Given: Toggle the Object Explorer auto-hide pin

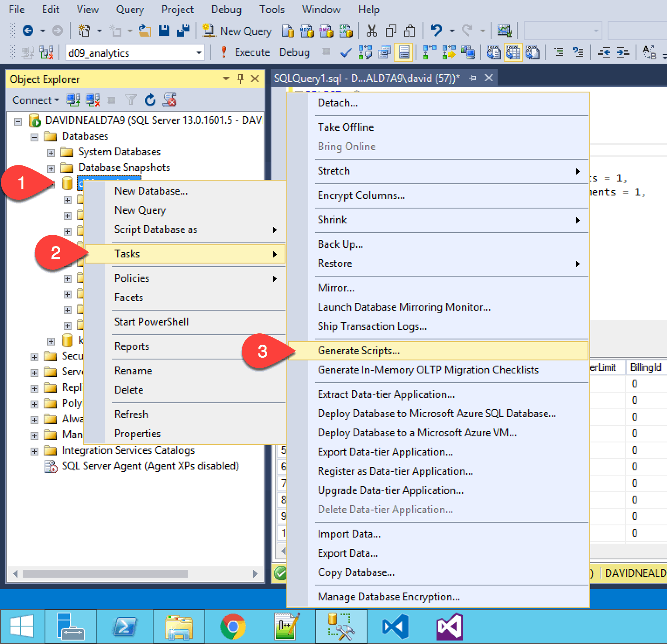Looking at the screenshot, I should point(240,79).
